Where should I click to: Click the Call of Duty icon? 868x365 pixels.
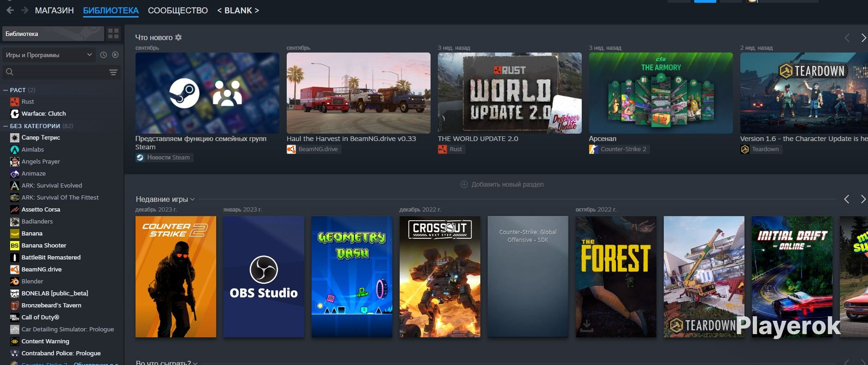tap(15, 318)
